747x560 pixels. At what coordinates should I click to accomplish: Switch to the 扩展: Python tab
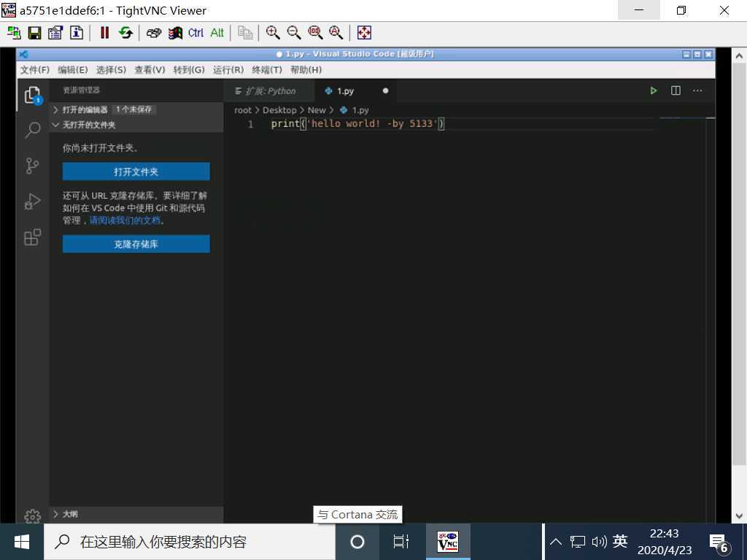pos(269,91)
